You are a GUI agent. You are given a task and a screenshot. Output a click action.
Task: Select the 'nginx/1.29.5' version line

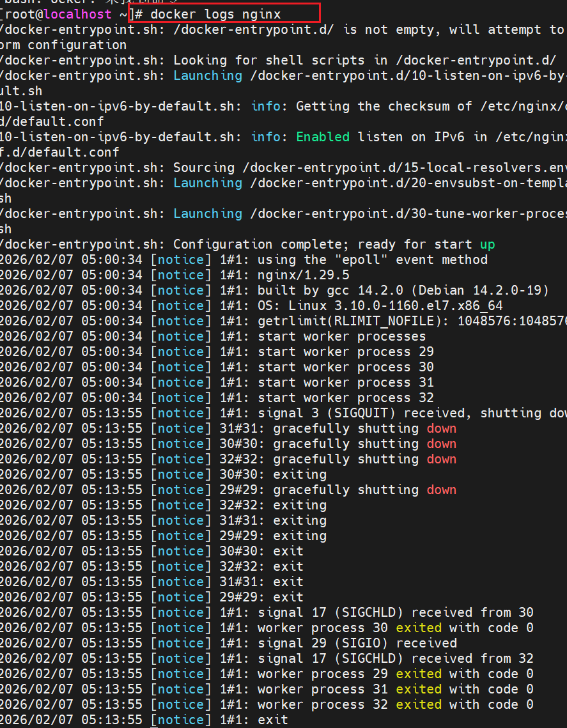[175, 275]
